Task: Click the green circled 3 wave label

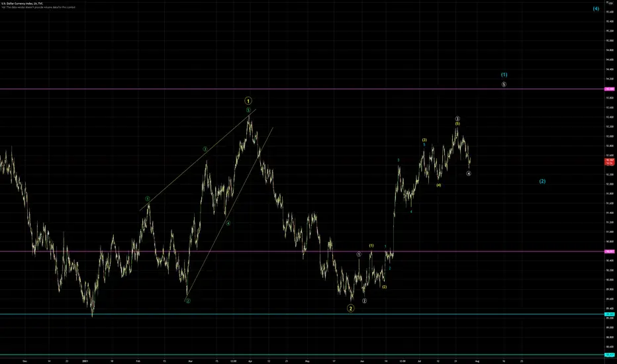Action: tap(205, 149)
